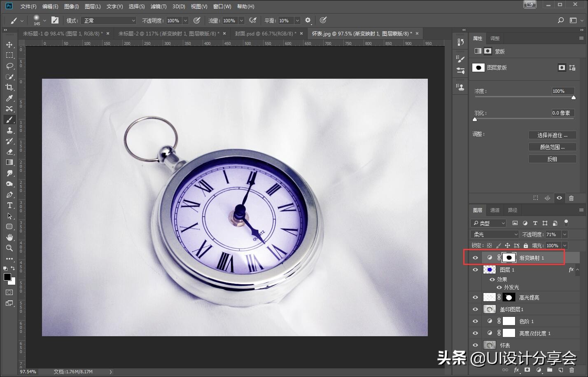Switch to the 通道 tab
Viewport: 588px width, 377px height.
coord(495,210)
